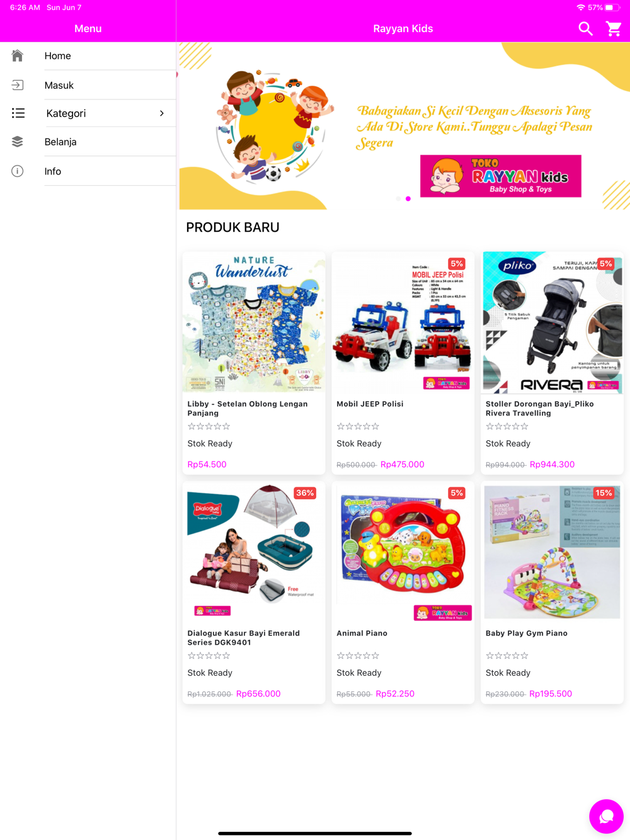Open the search magnifier icon
Screen dimensions: 630x840
585,29
